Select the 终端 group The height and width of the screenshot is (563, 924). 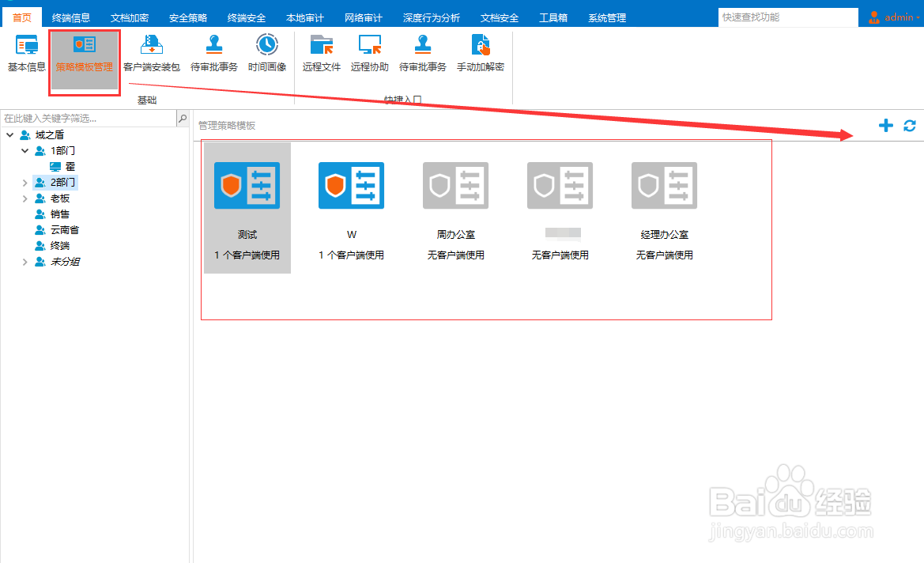[x=60, y=246]
